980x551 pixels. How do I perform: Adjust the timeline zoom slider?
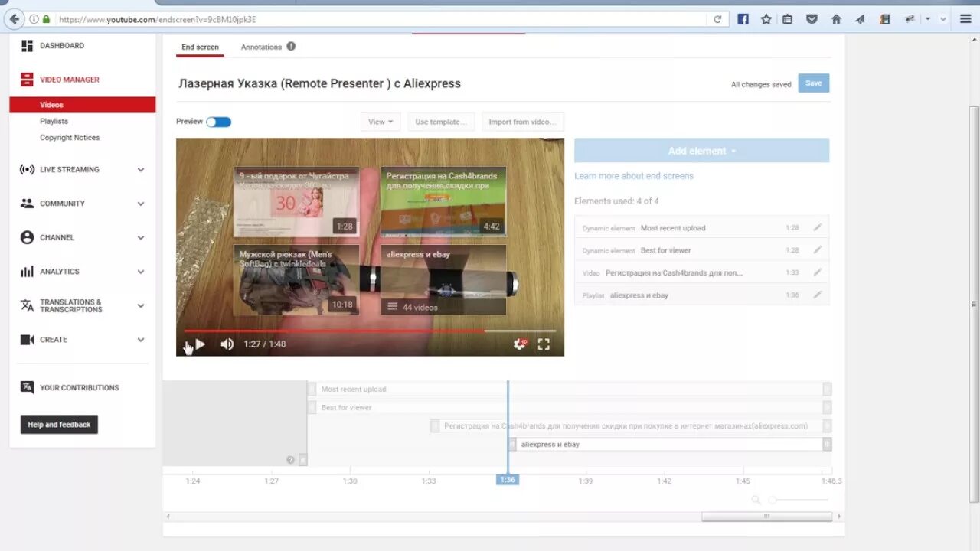[x=798, y=500]
